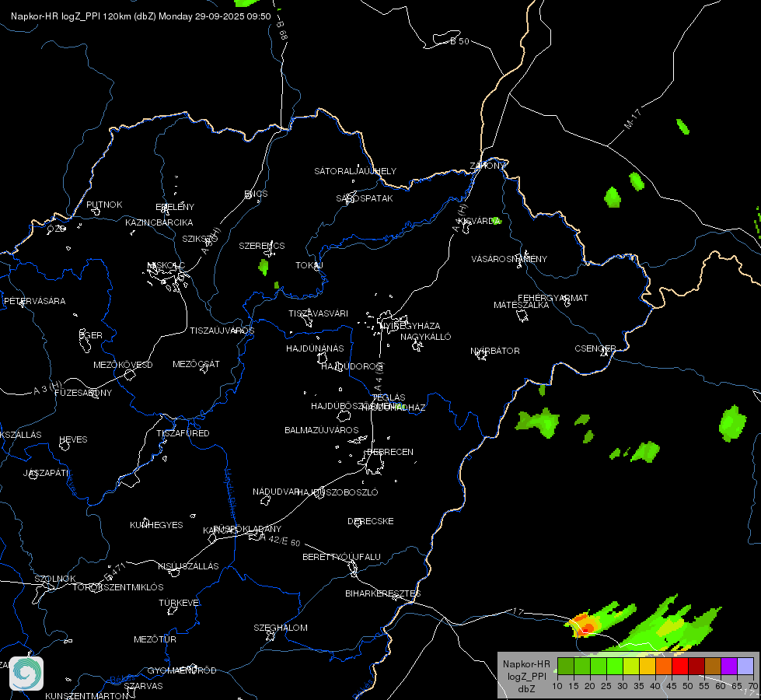This screenshot has height=700, width=761.
Task: Click the MÁTÉSZALKA town label
Action: (x=522, y=305)
